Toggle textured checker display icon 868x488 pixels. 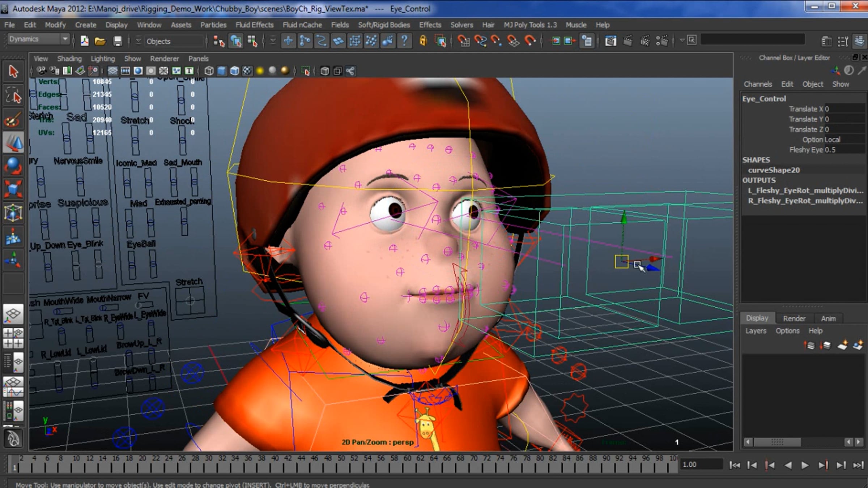pos(247,71)
